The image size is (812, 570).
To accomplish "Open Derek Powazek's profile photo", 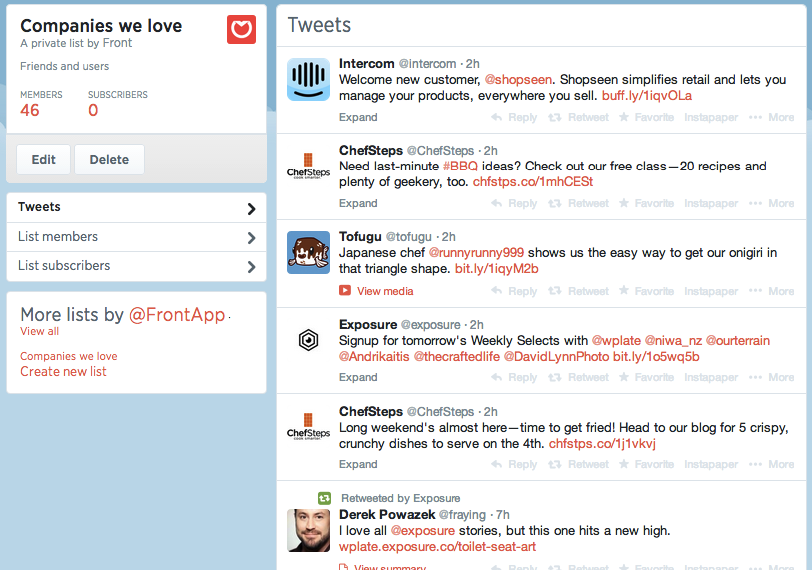I will point(309,530).
